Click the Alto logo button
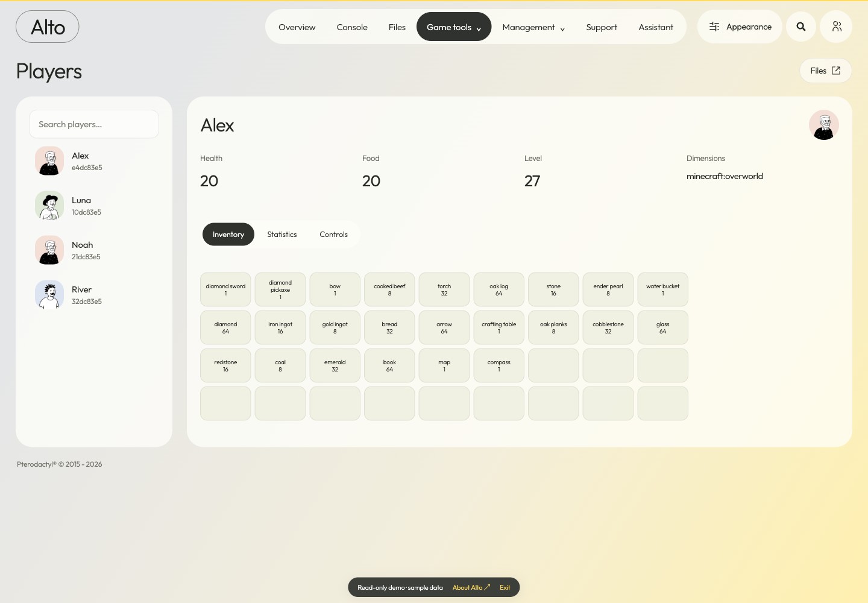Viewport: 868px width, 603px height. pyautogui.click(x=48, y=27)
